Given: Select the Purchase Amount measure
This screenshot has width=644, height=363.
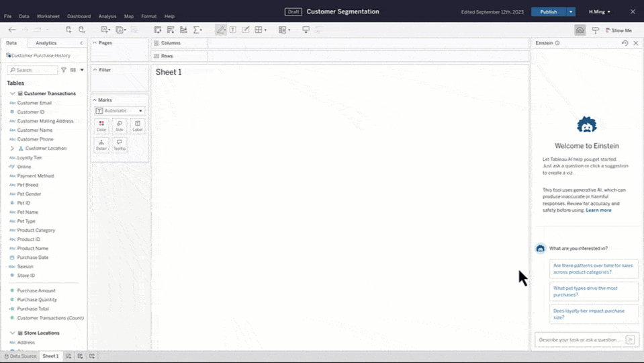Looking at the screenshot, I should point(36,290).
